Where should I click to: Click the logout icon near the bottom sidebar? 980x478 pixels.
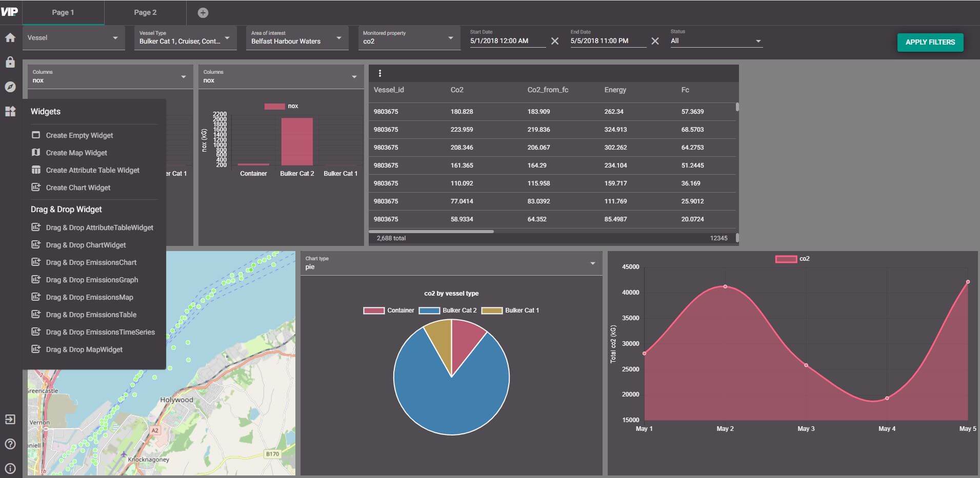(x=10, y=419)
